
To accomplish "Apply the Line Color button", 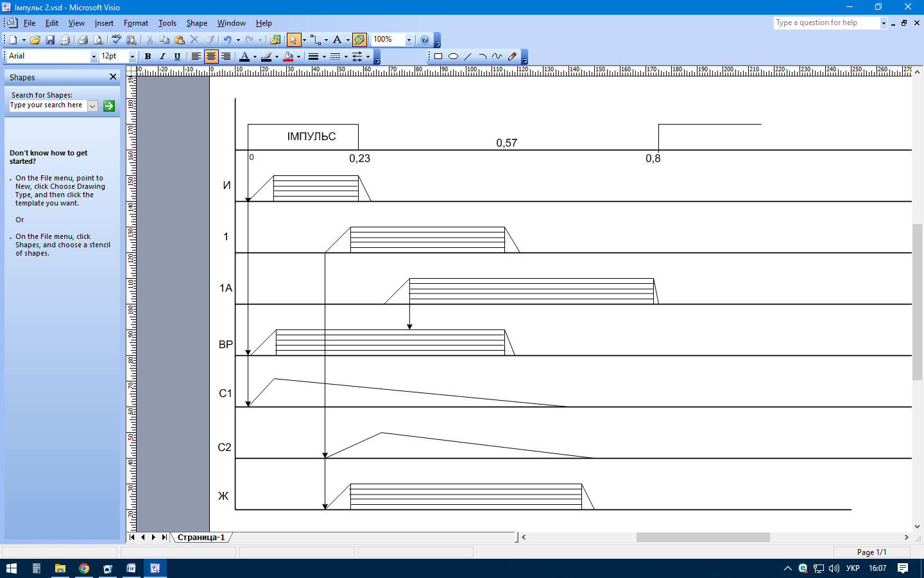I will click(266, 57).
